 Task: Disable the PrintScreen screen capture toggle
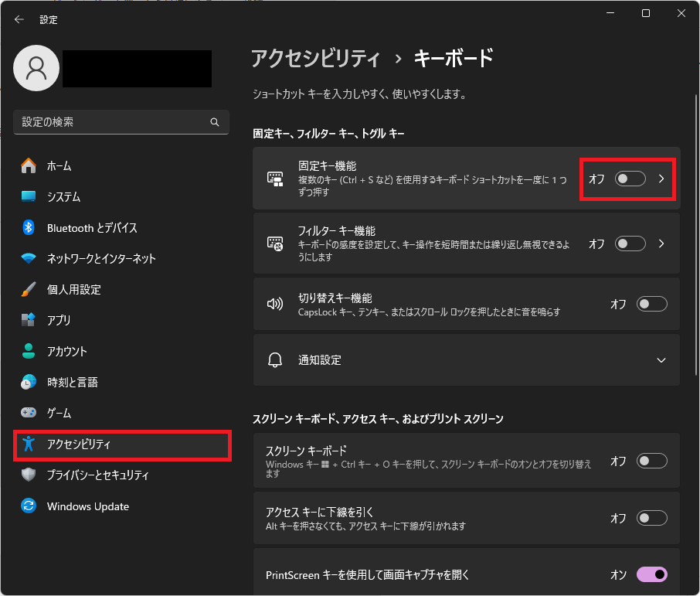coord(651,574)
